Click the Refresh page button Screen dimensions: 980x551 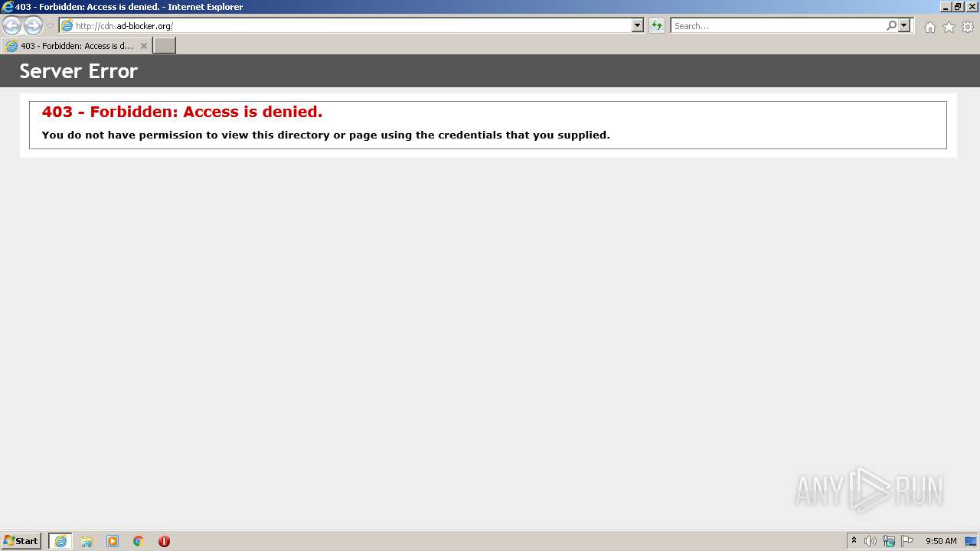(x=657, y=25)
